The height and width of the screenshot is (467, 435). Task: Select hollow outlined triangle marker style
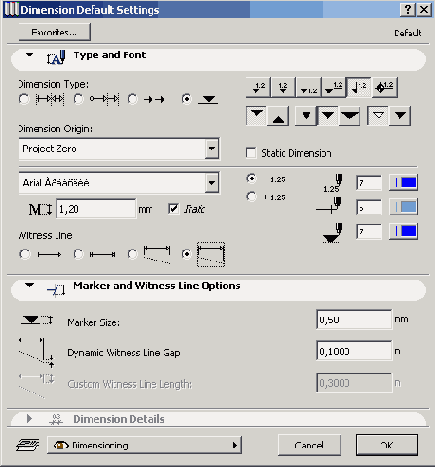(x=378, y=116)
